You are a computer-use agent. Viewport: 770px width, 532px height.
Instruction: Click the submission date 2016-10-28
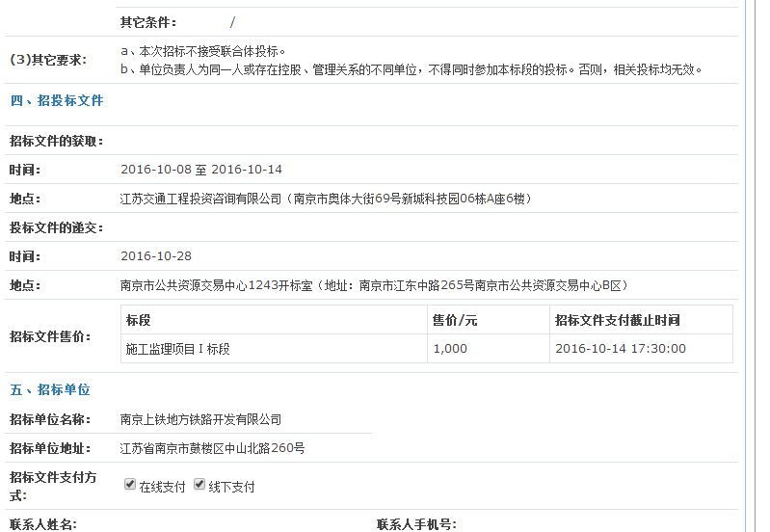click(x=156, y=256)
